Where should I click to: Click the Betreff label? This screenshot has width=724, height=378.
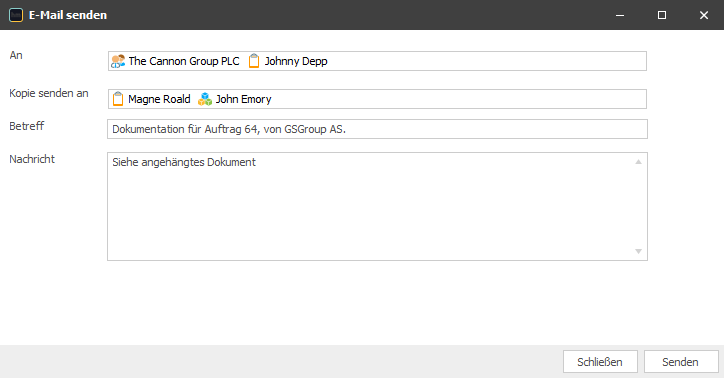[x=27, y=126]
